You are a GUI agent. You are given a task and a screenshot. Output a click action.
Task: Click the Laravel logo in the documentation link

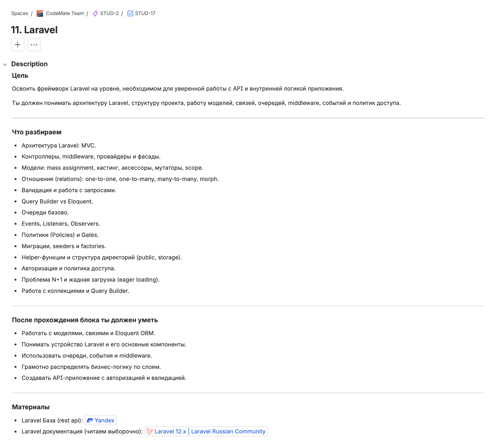tap(150, 431)
